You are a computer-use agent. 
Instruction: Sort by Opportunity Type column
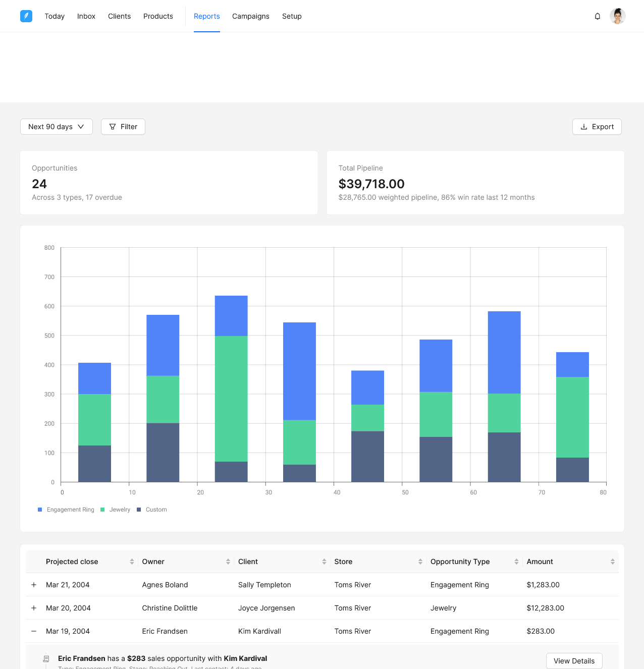[x=516, y=562]
